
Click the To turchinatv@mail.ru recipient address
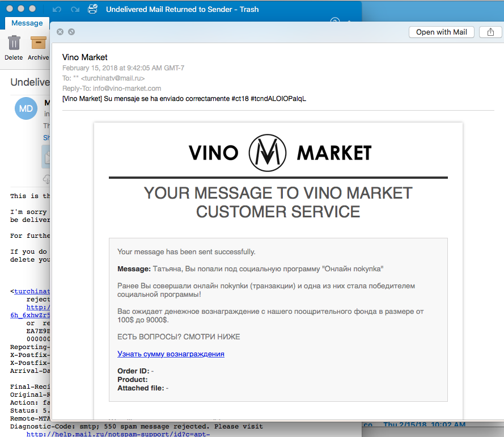tap(113, 78)
